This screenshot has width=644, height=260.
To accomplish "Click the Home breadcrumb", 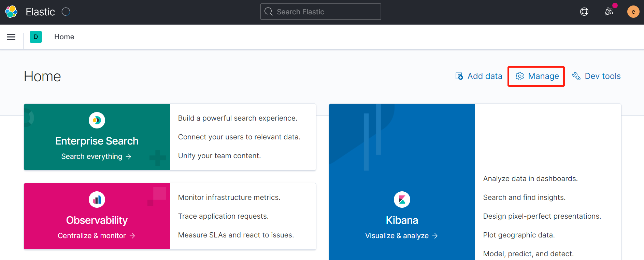I will click(x=64, y=37).
